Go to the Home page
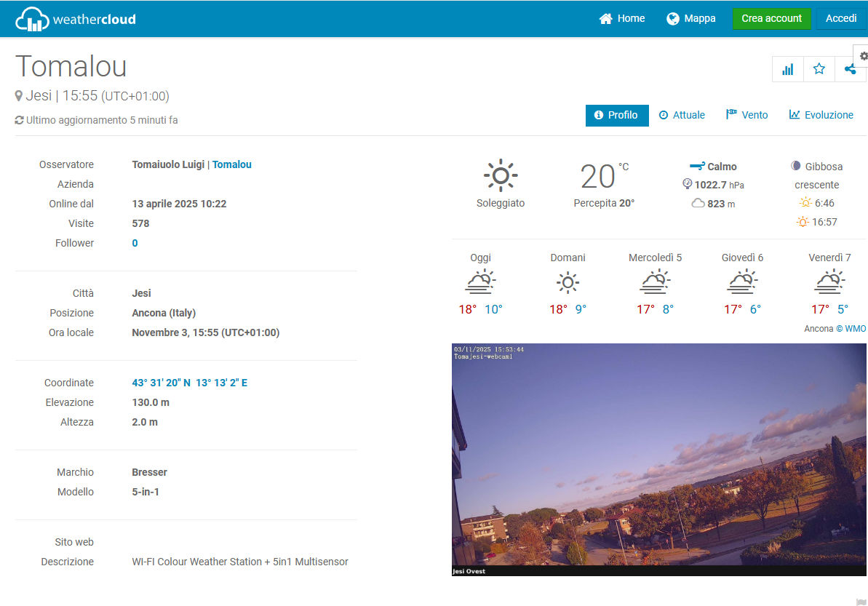The width and height of the screenshot is (868, 606). 622,19
